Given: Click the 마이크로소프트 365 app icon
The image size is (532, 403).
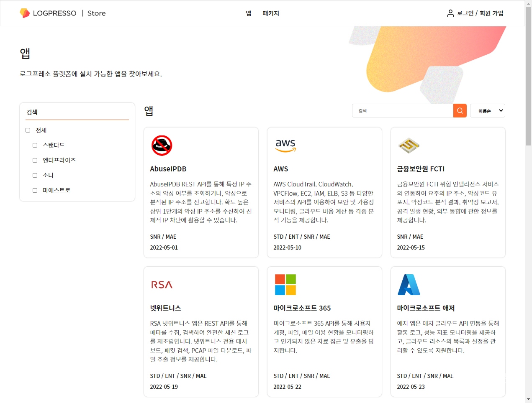Looking at the screenshot, I should 285,284.
